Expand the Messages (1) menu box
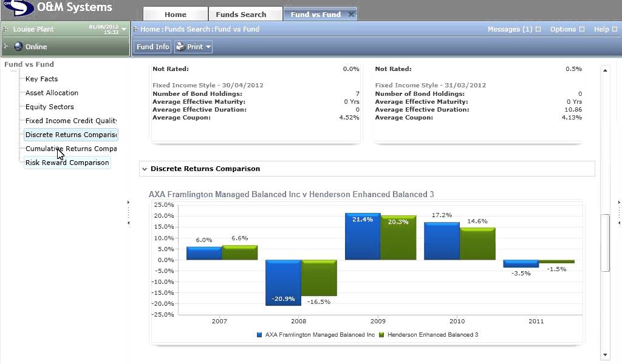This screenshot has height=364, width=622. tap(538, 29)
